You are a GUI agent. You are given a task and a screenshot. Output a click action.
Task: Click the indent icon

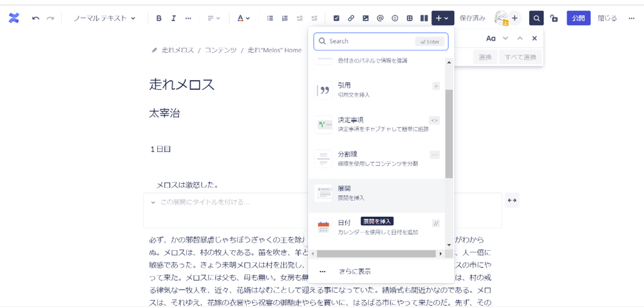(314, 18)
